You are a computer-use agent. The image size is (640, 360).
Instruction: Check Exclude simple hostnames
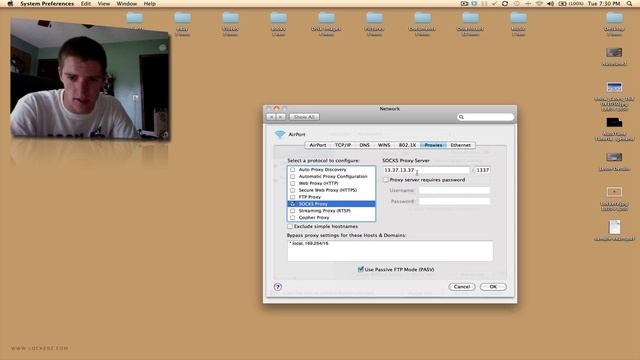coord(290,226)
